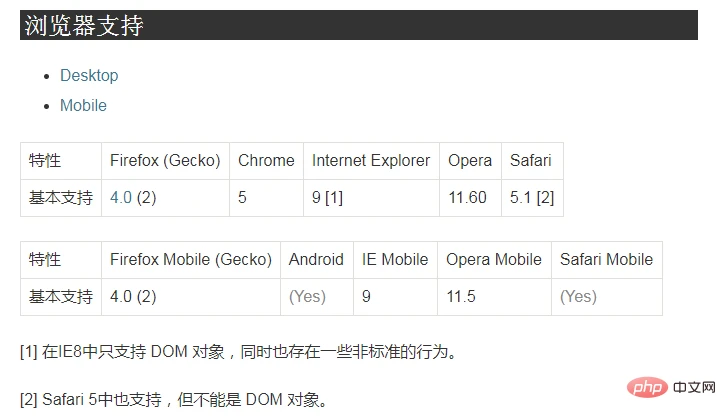This screenshot has height=420, width=726.
Task: Click the Opera column header
Action: (470, 161)
